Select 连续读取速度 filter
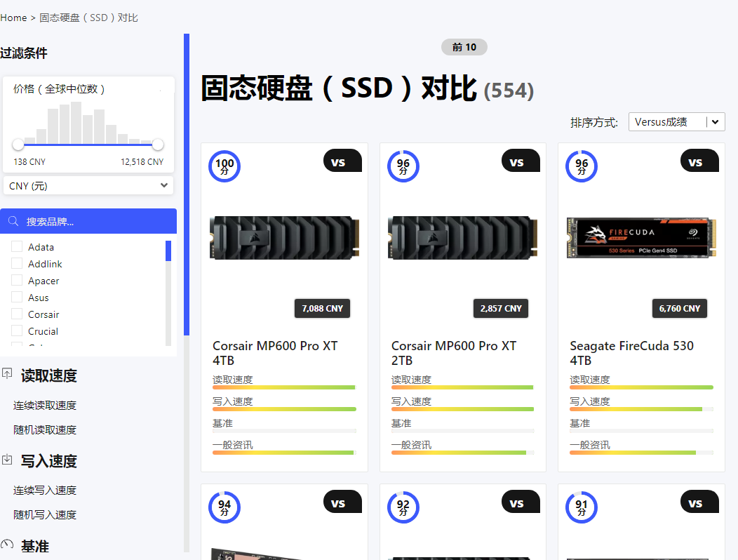Image resolution: width=738 pixels, height=560 pixels. (45, 406)
